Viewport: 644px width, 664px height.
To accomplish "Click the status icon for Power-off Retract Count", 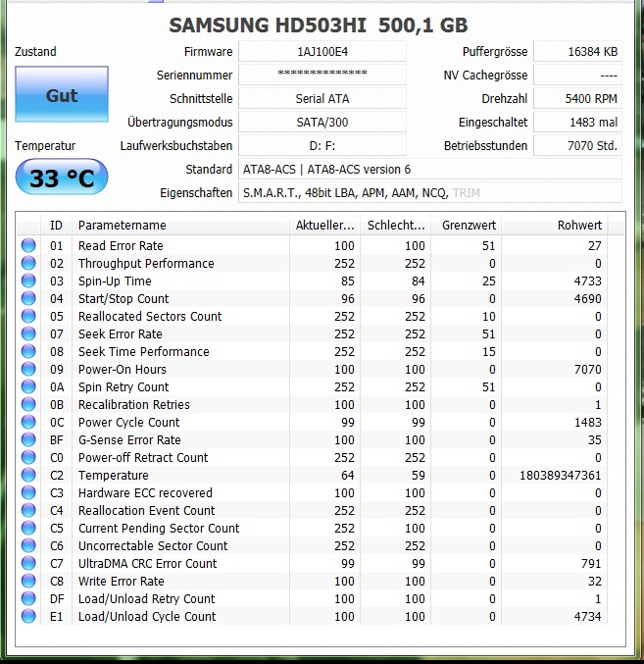I will tap(28, 457).
